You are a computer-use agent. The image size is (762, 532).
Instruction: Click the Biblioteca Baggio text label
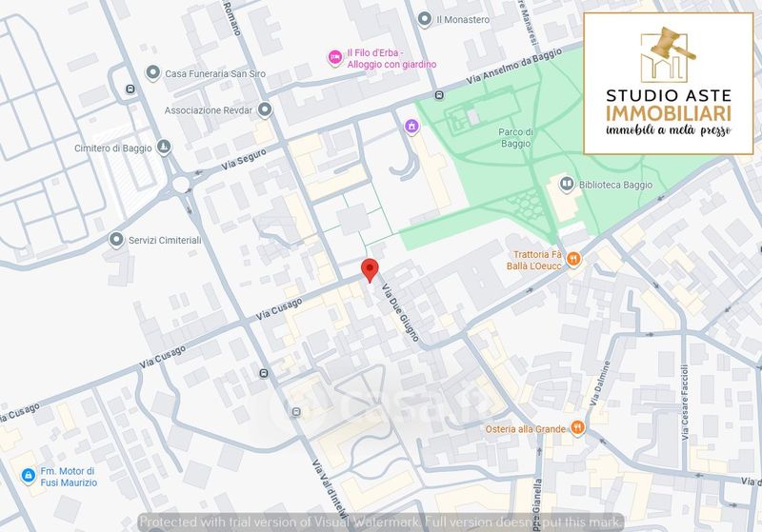(x=615, y=183)
